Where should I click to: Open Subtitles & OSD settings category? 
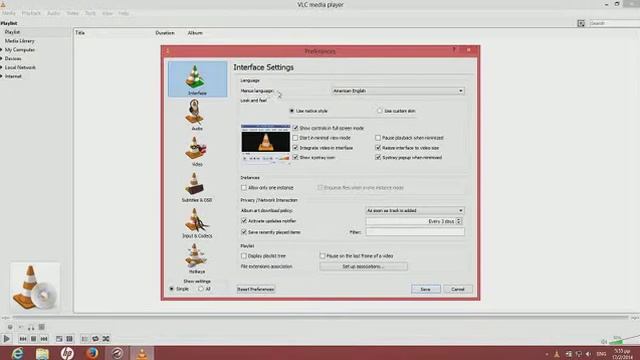197,187
